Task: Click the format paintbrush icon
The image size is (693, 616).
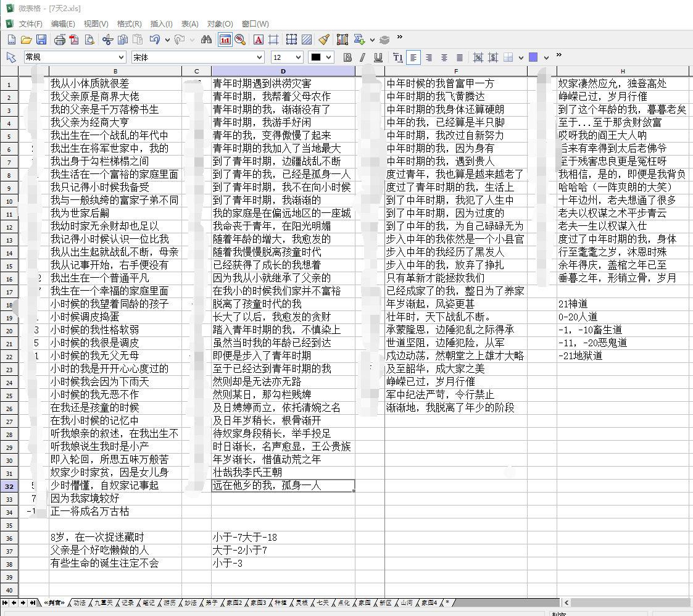Action: click(324, 40)
